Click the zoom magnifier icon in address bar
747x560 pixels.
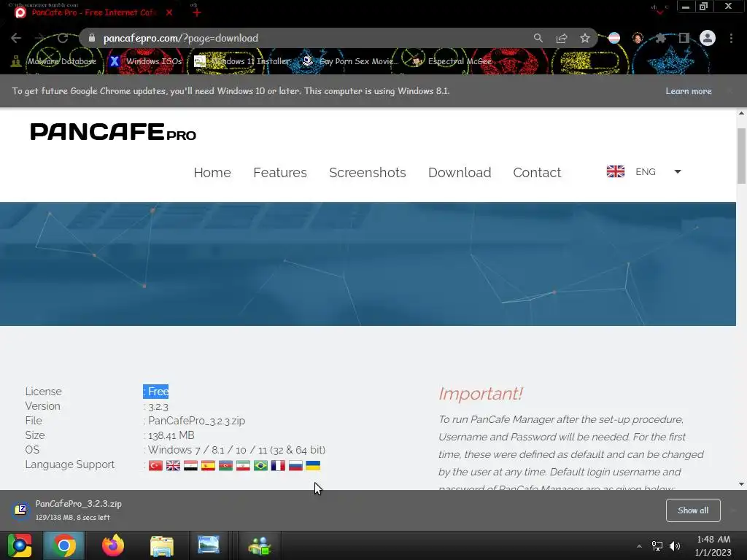[x=538, y=38]
